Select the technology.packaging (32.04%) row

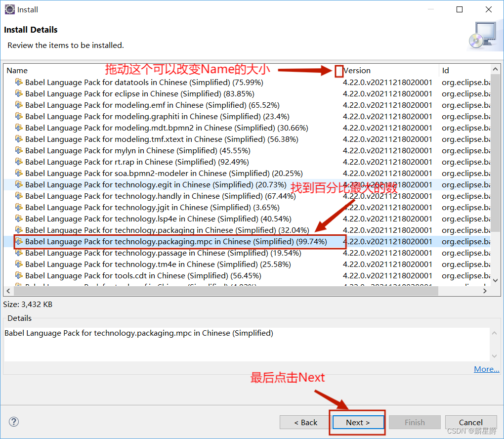click(247, 230)
